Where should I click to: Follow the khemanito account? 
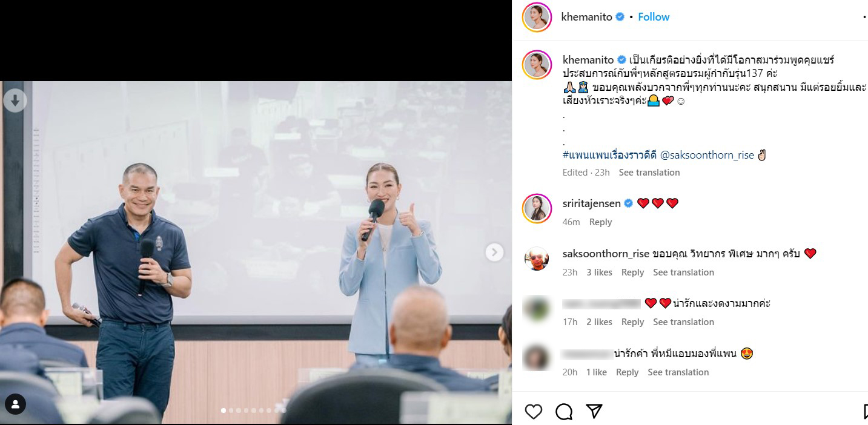pos(654,17)
